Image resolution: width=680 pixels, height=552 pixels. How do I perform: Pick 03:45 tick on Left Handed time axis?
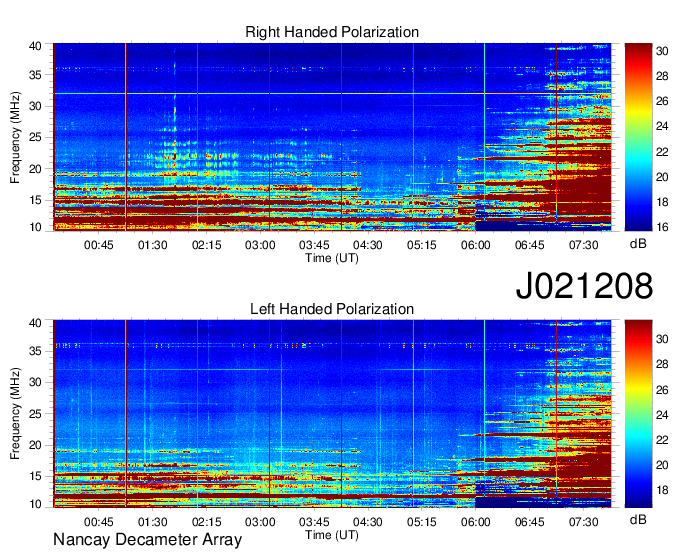point(314,522)
